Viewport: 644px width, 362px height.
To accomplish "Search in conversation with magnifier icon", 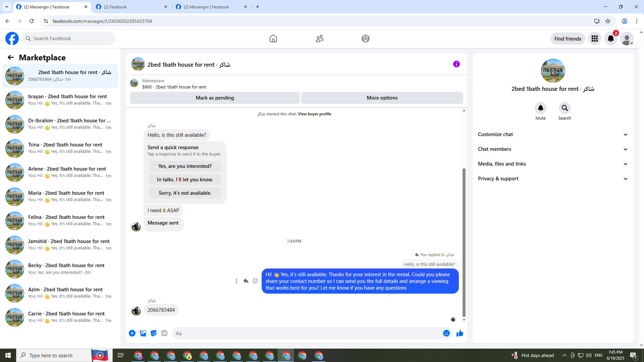I will pos(565,108).
